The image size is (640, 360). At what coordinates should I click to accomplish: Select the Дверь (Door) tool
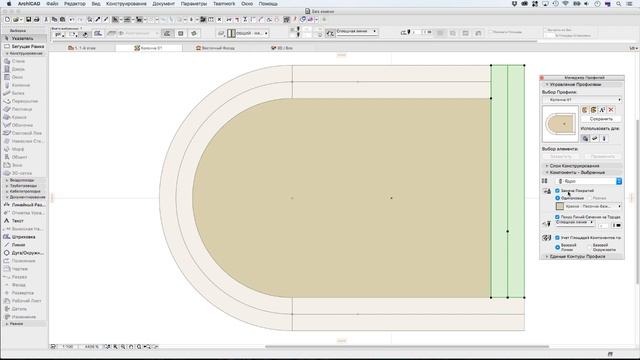point(24,69)
